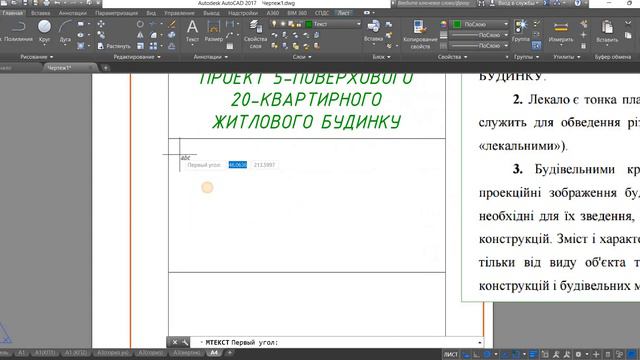Open the Надстройки ribbon tab
The image size is (640, 360).
tap(242, 13)
